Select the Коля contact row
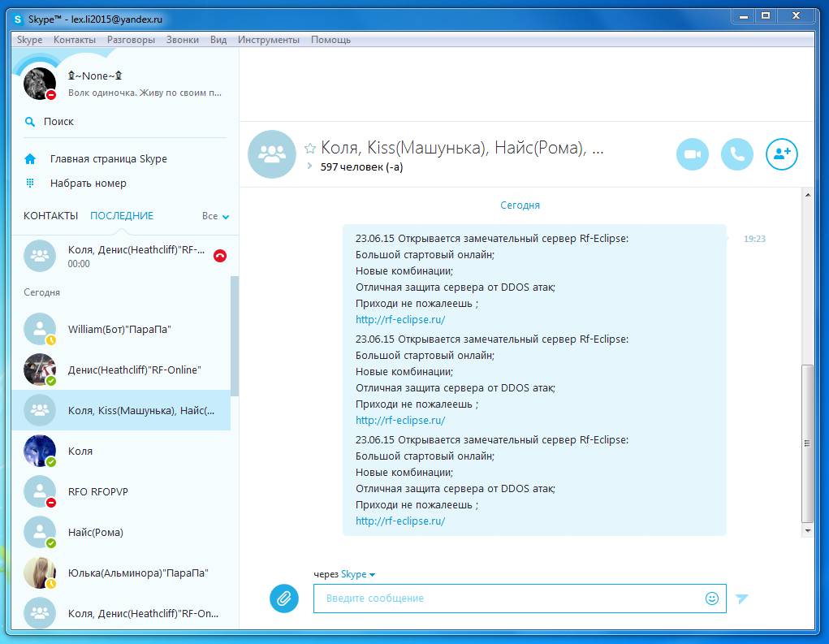Screen dimensions: 829x644 pyautogui.click(x=121, y=451)
